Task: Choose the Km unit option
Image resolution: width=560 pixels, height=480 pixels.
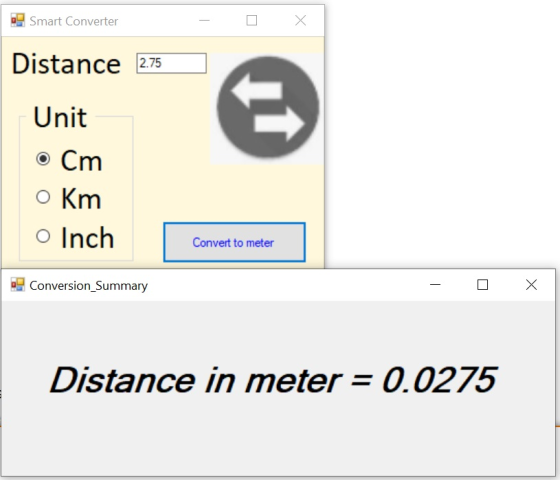Action: (43, 197)
